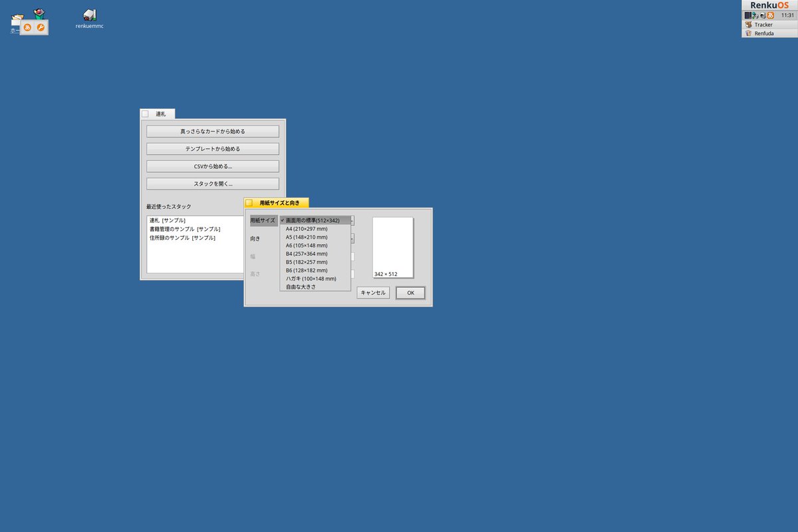Choose A6 (105×148 mm) paper size
This screenshot has height=532, width=798.
[315, 245]
